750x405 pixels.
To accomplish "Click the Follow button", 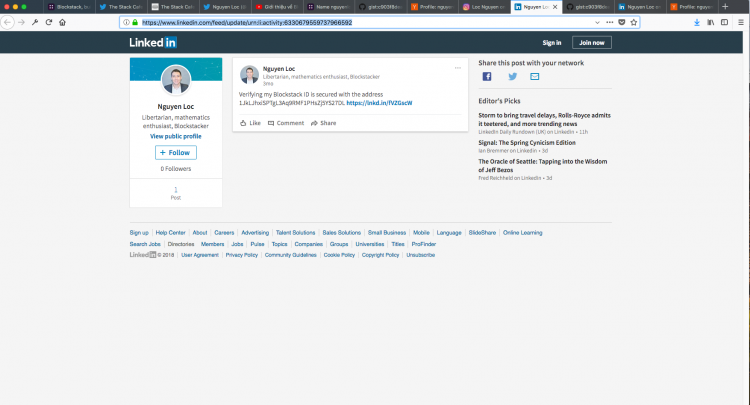I will coord(176,153).
